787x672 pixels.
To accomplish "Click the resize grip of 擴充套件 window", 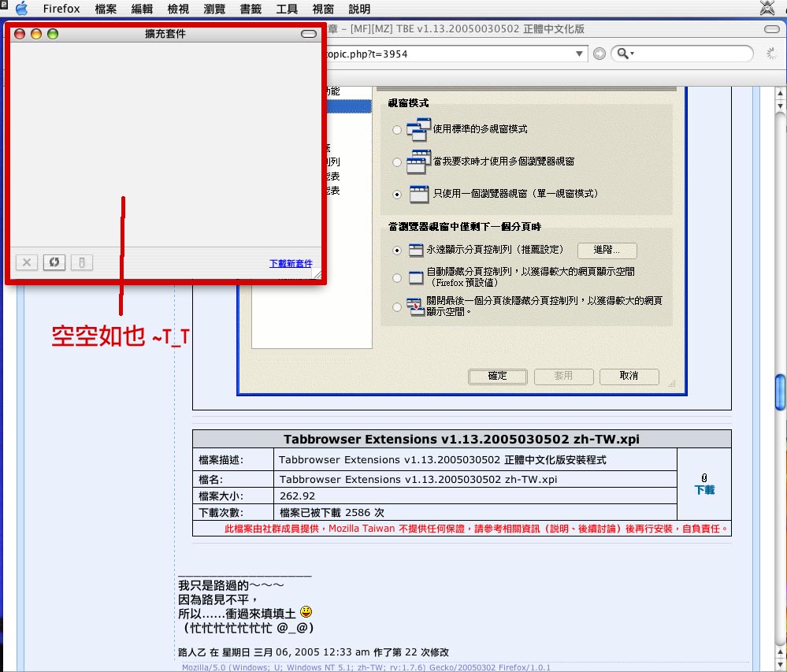I will point(317,274).
